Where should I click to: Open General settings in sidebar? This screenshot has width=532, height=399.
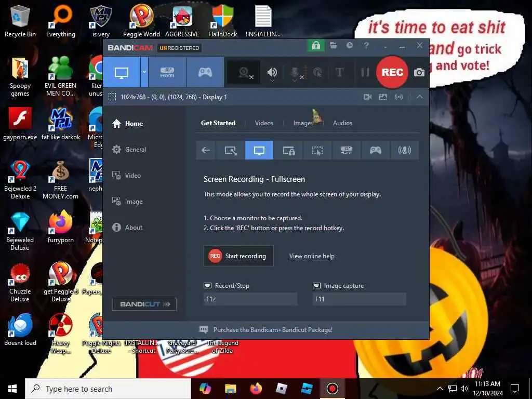pos(129,150)
